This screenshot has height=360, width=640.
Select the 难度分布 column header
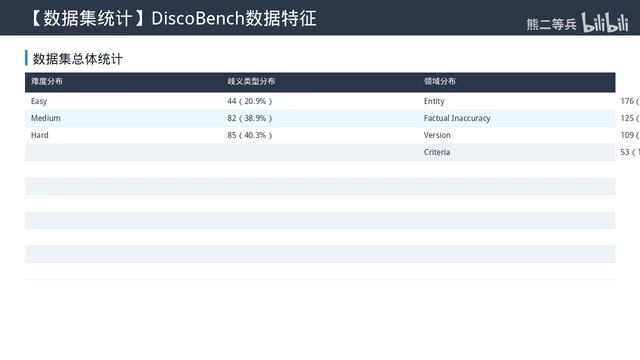pos(47,81)
